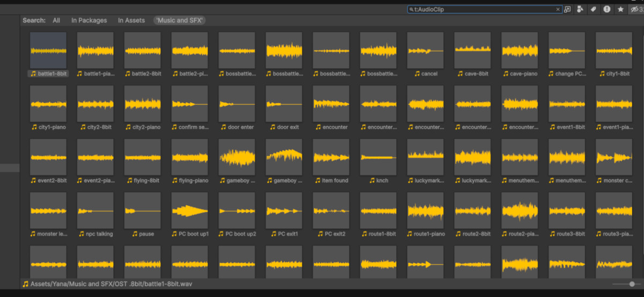Select the monster ie... sound clip
The height and width of the screenshot is (297, 644).
[x=48, y=215]
